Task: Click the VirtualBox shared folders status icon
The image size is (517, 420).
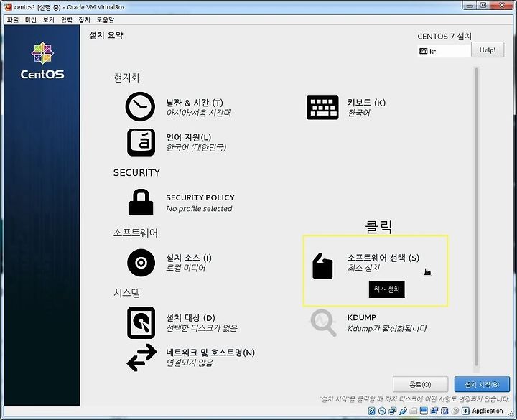Action: point(413,411)
